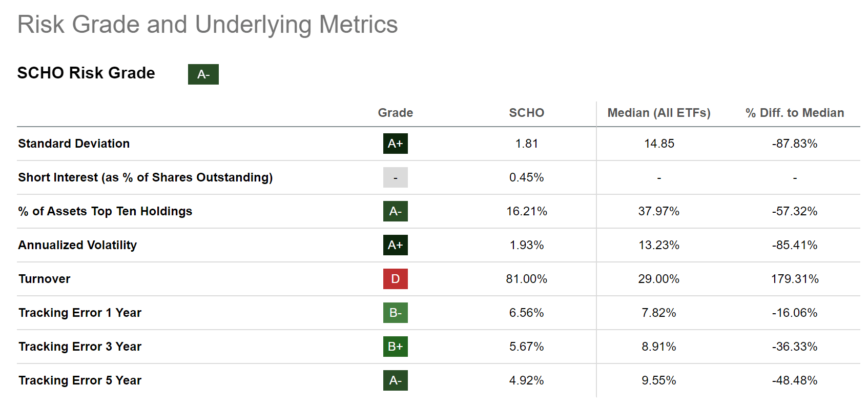Viewport: 868px width, 405px height.
Task: Click the red Turnover D grade badge
Action: (395, 279)
